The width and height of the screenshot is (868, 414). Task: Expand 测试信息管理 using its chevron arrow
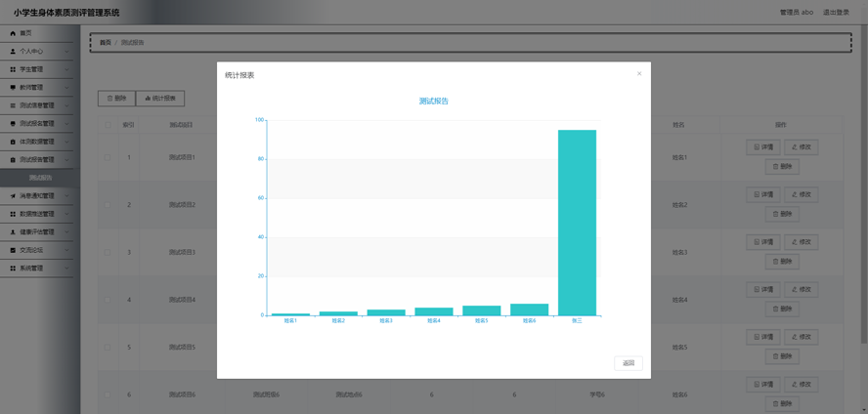(67, 105)
